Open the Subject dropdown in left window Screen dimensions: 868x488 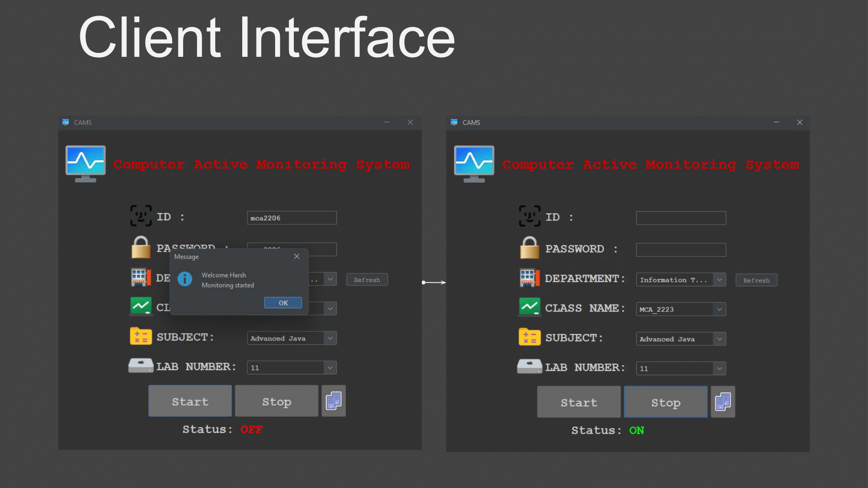click(330, 338)
